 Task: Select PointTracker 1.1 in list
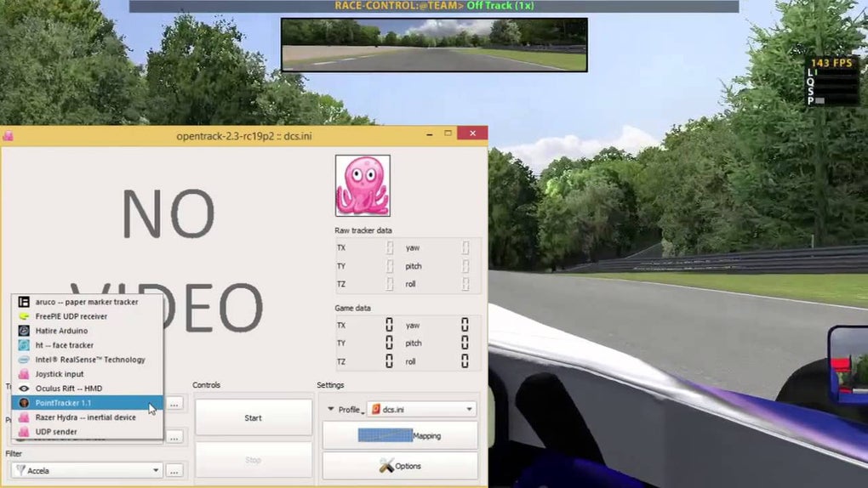88,403
